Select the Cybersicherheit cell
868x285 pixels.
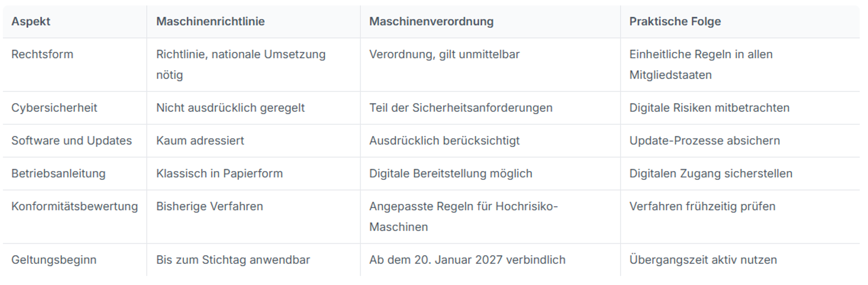[54, 108]
